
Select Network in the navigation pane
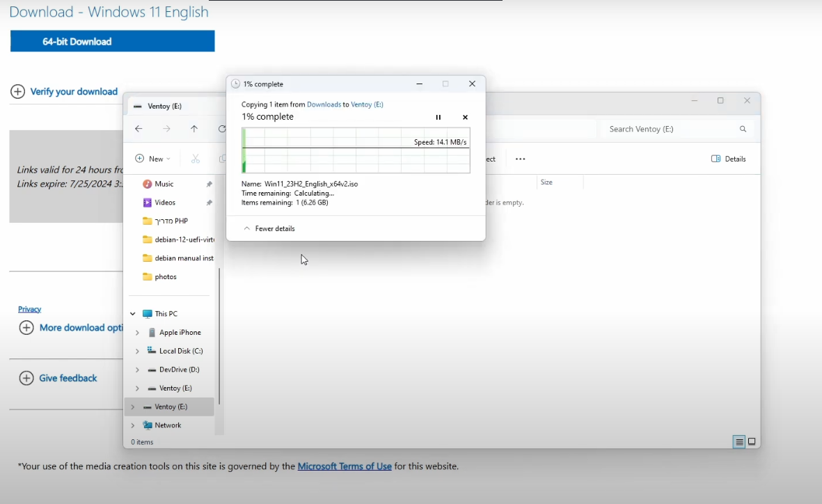tap(168, 425)
